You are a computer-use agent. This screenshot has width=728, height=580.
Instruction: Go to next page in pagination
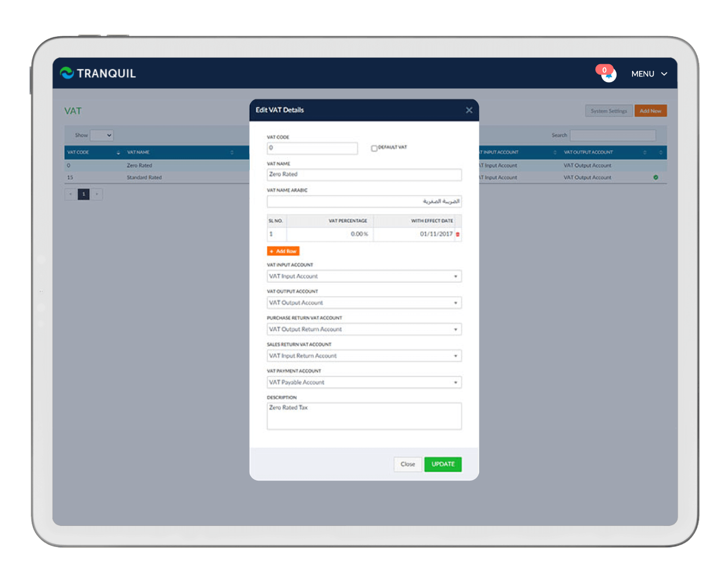[x=97, y=194]
